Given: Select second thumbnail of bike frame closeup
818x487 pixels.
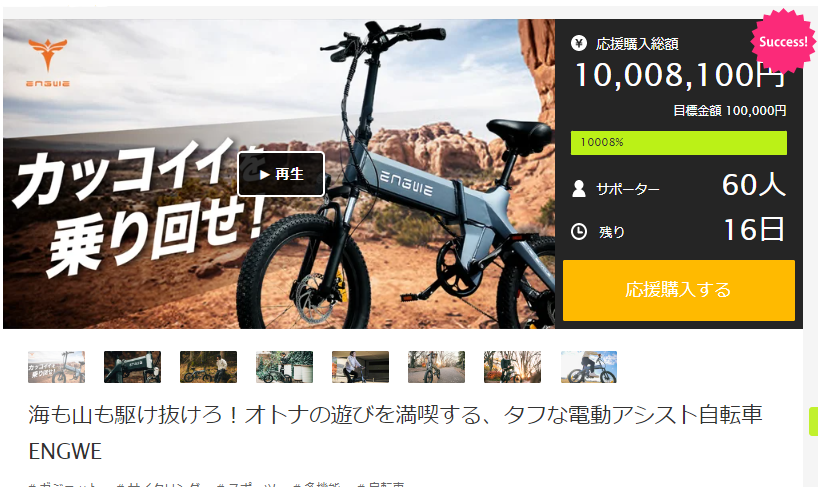Looking at the screenshot, I should click(133, 367).
